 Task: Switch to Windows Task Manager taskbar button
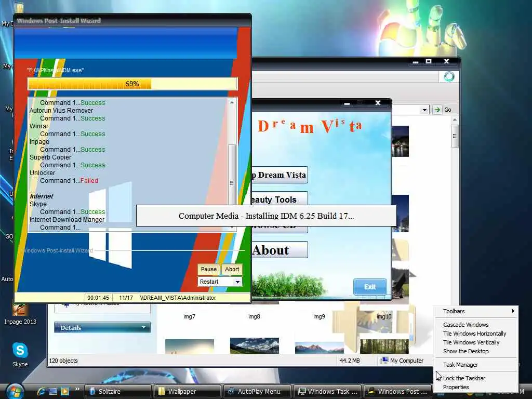327,391
